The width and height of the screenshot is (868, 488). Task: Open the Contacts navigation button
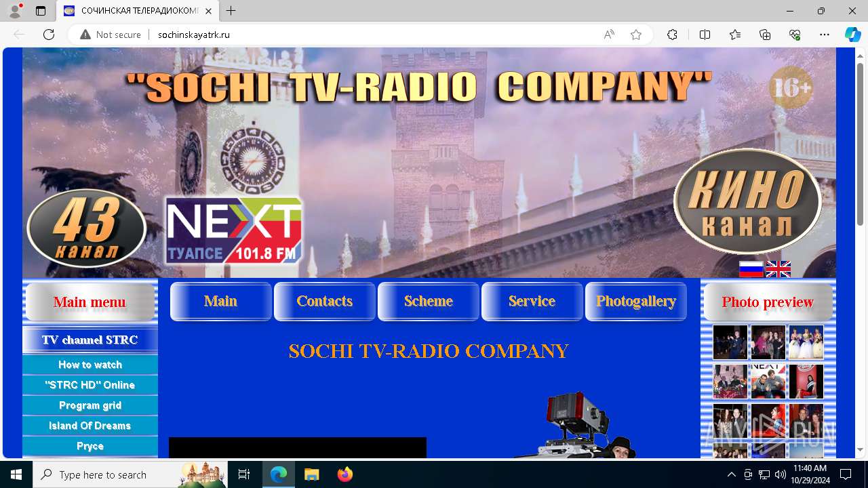(x=325, y=301)
